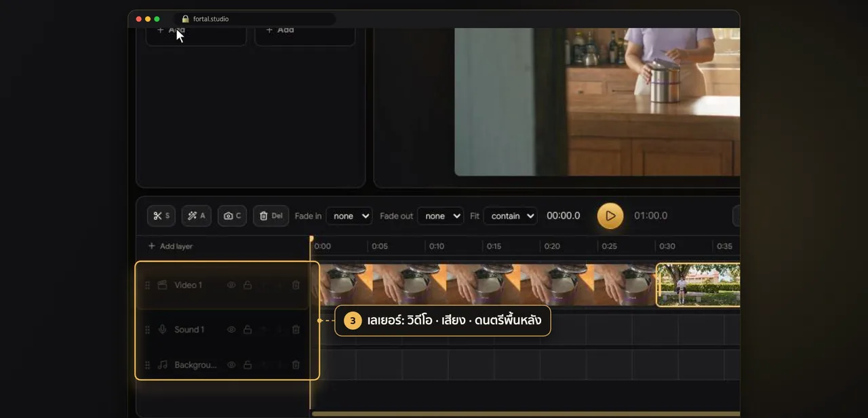
Task: Select the scissors split tool
Action: (161, 216)
